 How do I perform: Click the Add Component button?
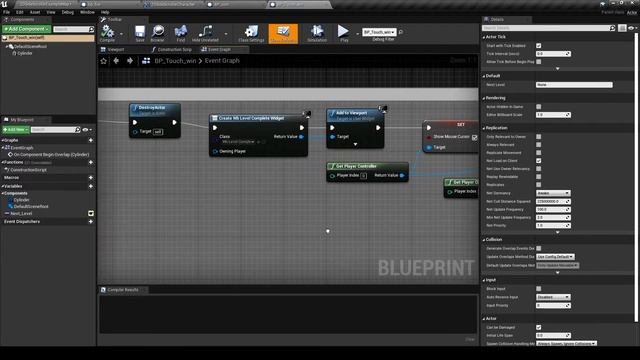coord(27,29)
